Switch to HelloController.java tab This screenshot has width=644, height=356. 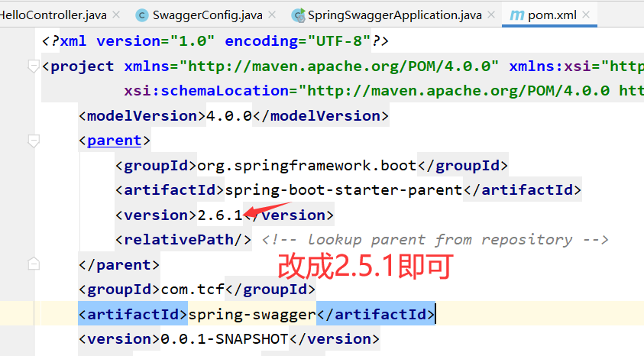point(53,15)
